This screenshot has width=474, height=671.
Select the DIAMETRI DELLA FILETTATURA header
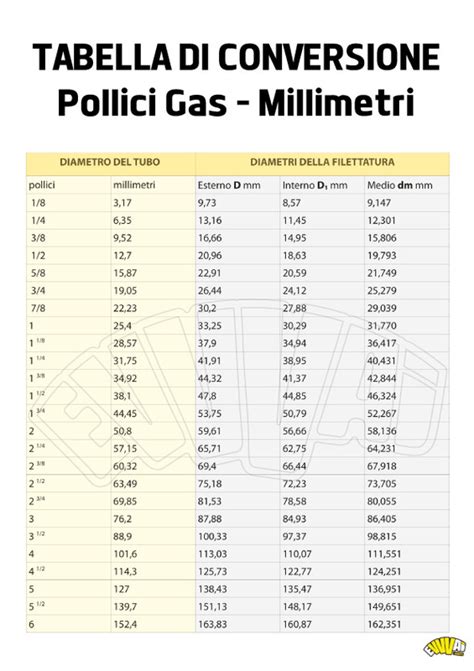coord(322,162)
